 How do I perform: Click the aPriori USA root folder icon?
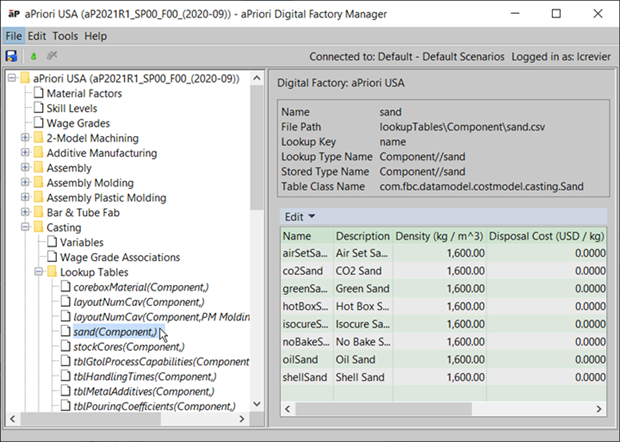click(x=25, y=78)
